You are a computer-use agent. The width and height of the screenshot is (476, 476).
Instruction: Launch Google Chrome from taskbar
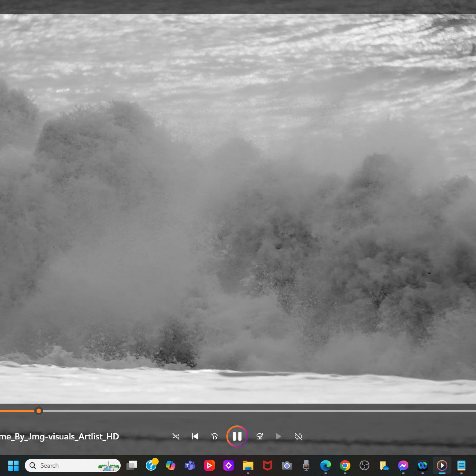point(345,465)
